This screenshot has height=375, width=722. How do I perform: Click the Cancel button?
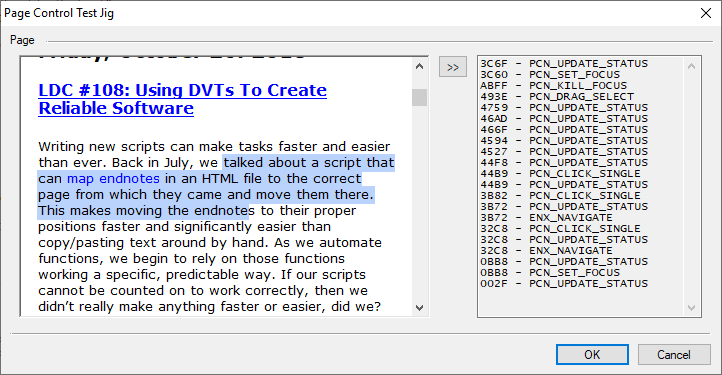click(x=674, y=354)
